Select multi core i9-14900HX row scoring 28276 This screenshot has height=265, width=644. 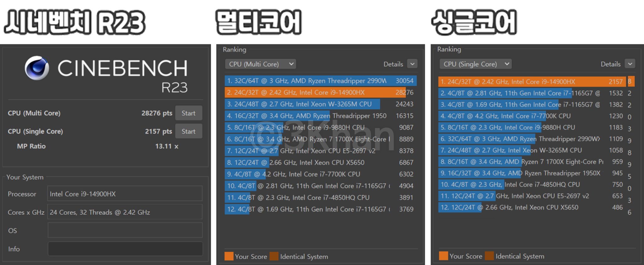321,92
